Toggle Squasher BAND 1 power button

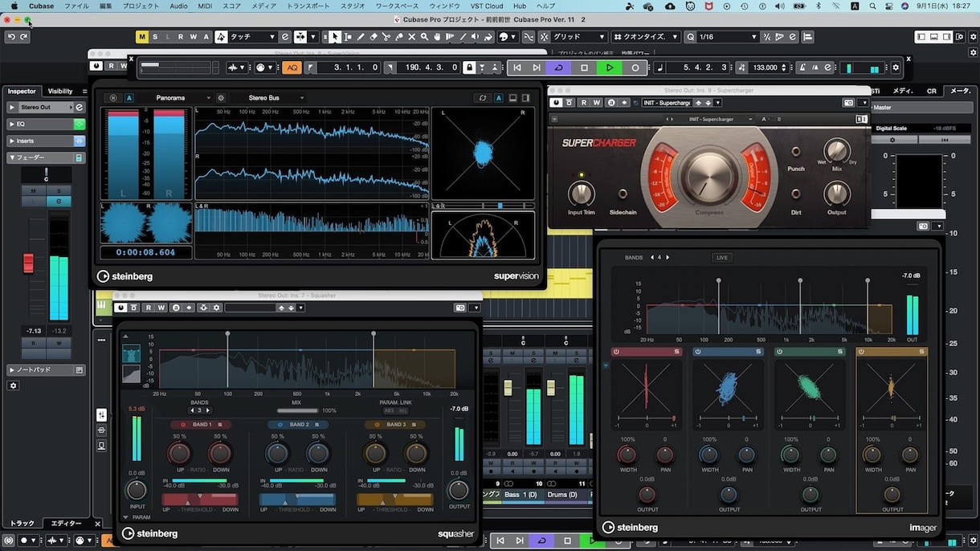pos(183,424)
